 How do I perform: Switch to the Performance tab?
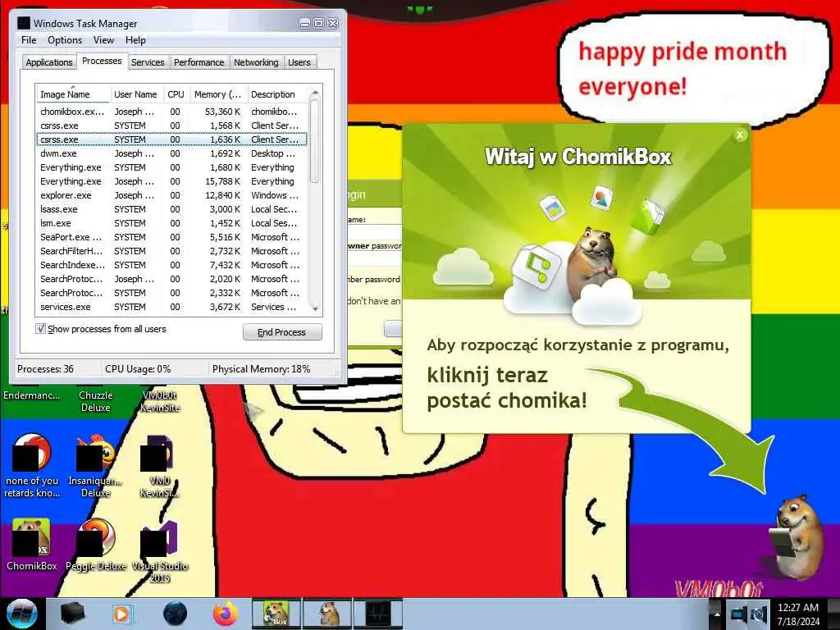pyautogui.click(x=199, y=62)
